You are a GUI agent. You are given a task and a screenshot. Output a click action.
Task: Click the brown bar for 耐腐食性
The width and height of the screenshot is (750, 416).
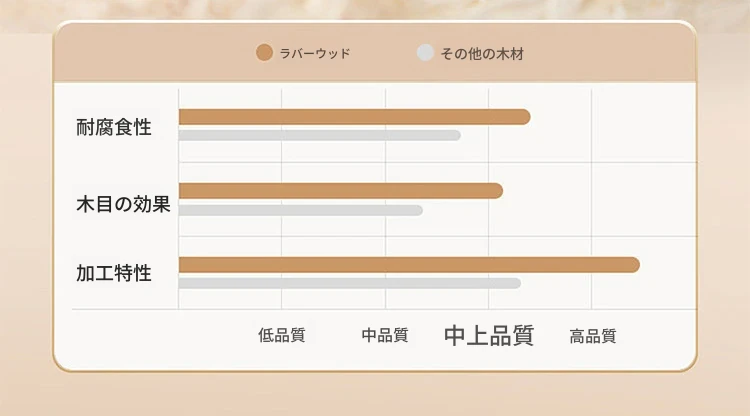pos(354,117)
